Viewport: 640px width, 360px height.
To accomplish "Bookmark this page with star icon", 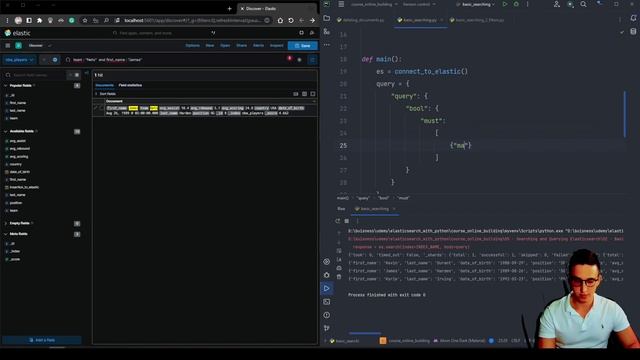I will [x=85, y=20].
